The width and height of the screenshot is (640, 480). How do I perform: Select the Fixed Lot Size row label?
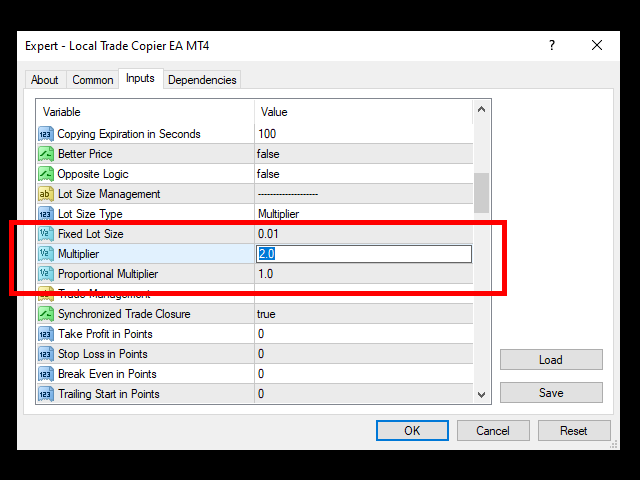91,234
